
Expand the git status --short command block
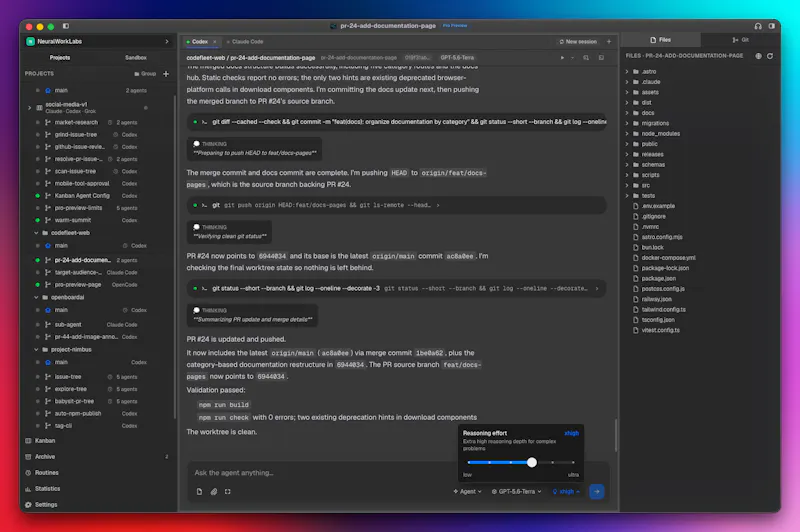tap(396, 288)
